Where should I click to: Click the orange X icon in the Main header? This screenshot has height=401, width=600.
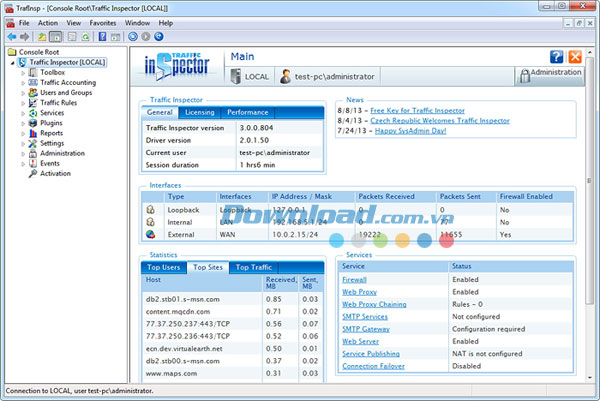[575, 57]
